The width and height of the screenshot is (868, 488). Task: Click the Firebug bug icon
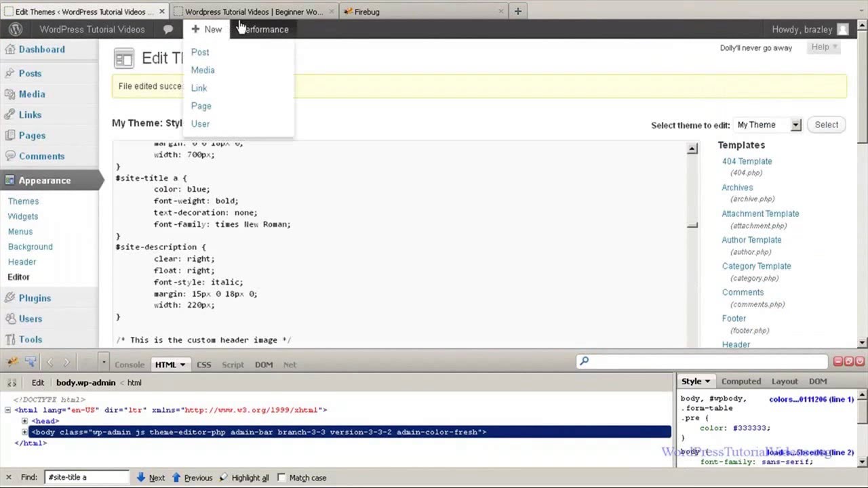point(12,363)
